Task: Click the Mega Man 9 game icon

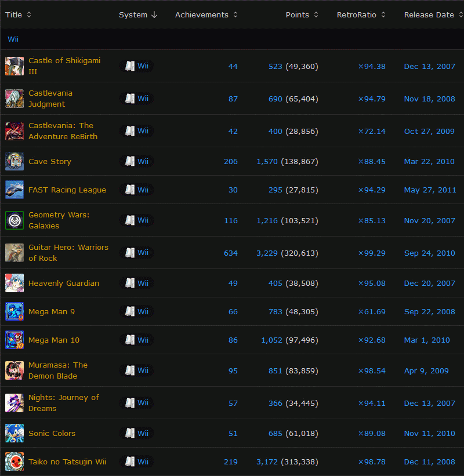Action: pos(14,312)
